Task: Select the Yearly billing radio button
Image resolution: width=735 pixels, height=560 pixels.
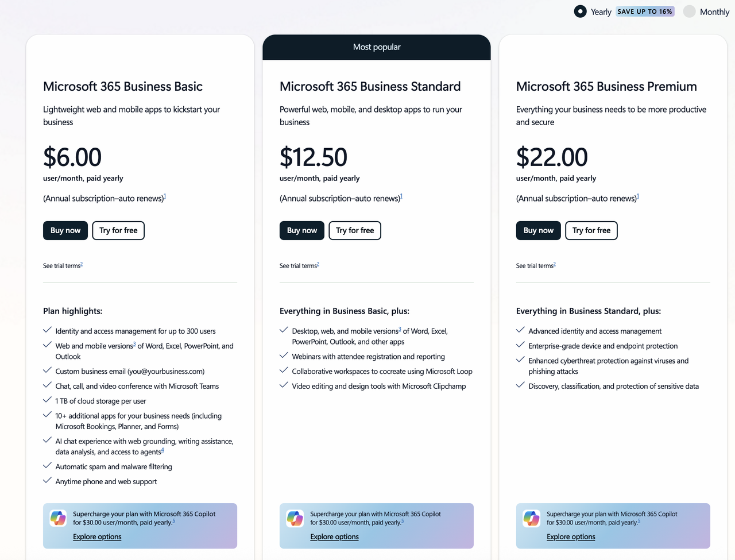Action: (581, 11)
